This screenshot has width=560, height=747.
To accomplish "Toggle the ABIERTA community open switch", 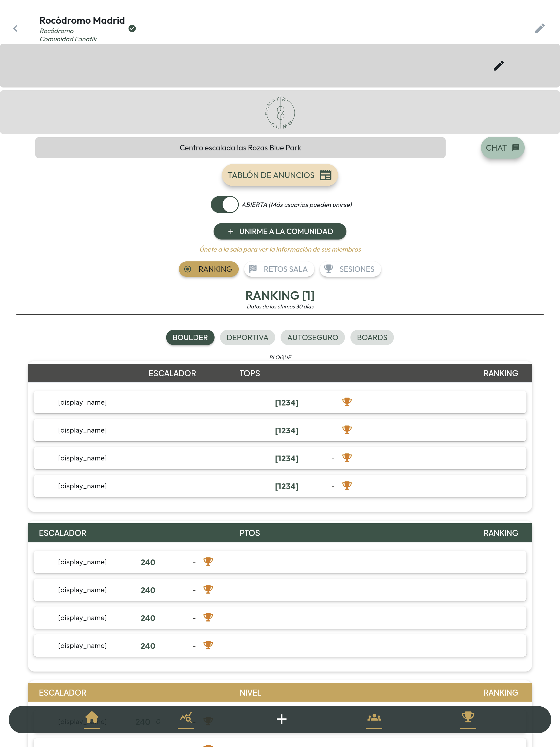I will [224, 205].
